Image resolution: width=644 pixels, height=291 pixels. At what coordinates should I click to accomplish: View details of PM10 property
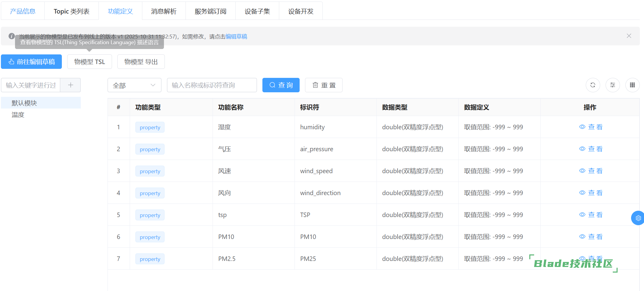(591, 237)
